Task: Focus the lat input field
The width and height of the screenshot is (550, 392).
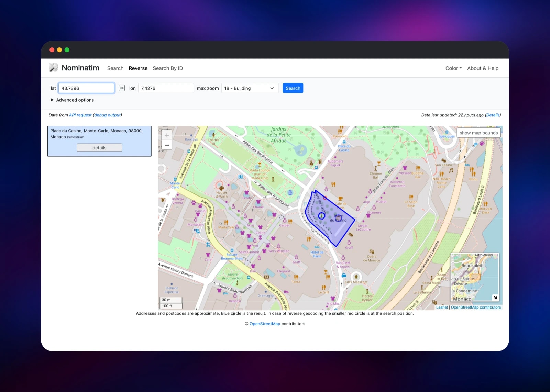Action: (86, 88)
